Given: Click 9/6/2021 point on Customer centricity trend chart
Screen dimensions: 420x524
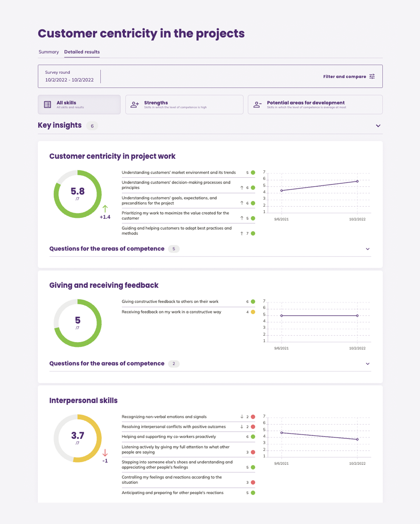Looking at the screenshot, I should coord(282,190).
